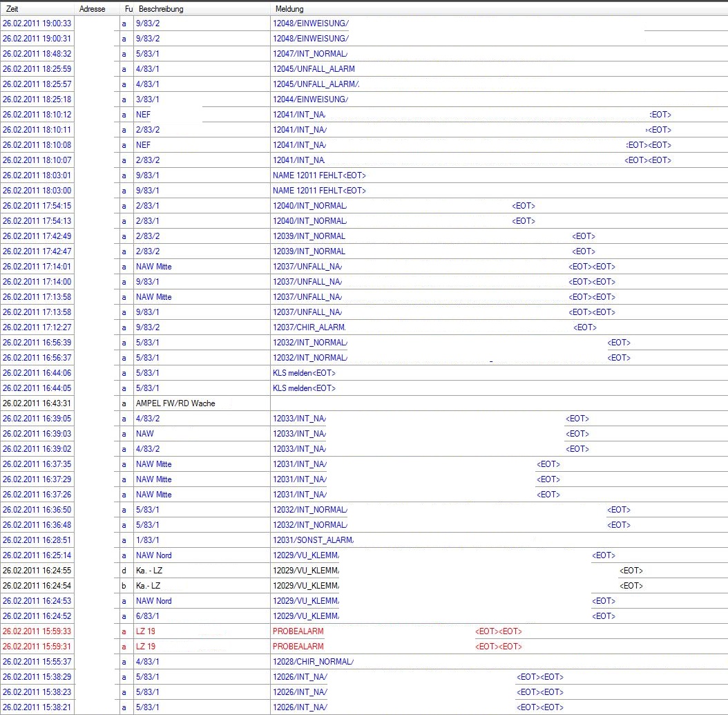This screenshot has width=728, height=715.
Task: Click the KLS melden message at 16:44:06
Action: tap(304, 373)
